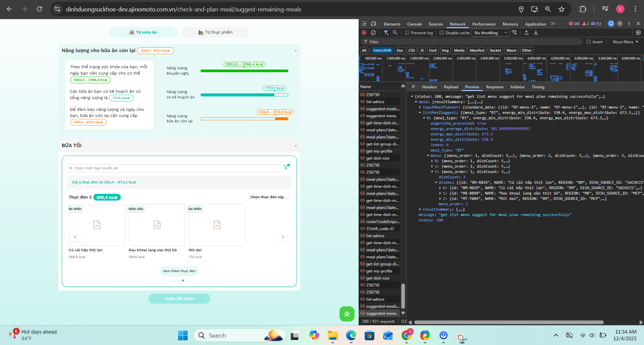This screenshot has width=644, height=345.
Task: Open the Console panel tab
Action: coord(414,24)
